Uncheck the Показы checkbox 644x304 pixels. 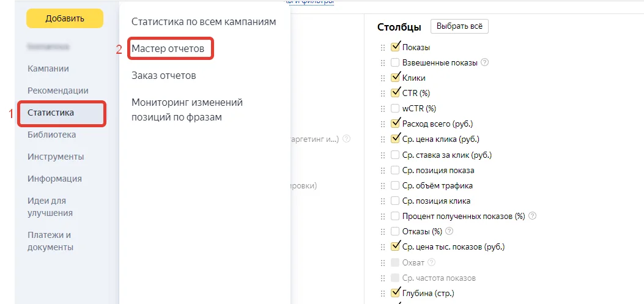point(395,47)
